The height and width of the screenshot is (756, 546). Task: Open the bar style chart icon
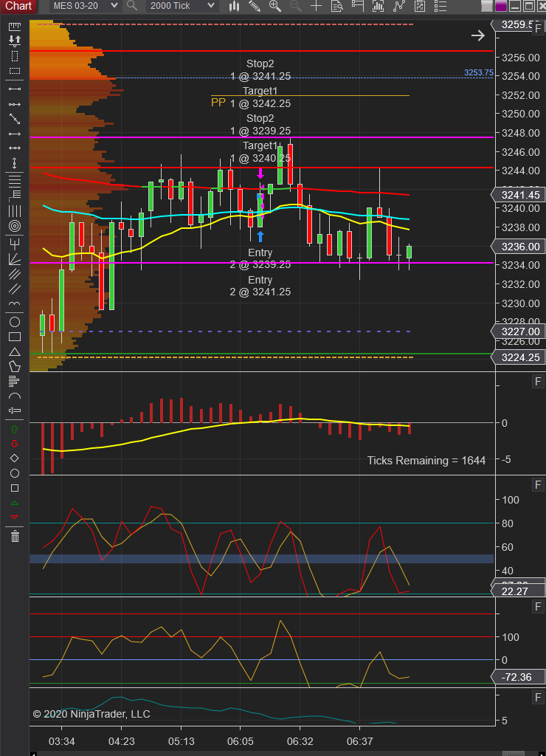coord(234,6)
